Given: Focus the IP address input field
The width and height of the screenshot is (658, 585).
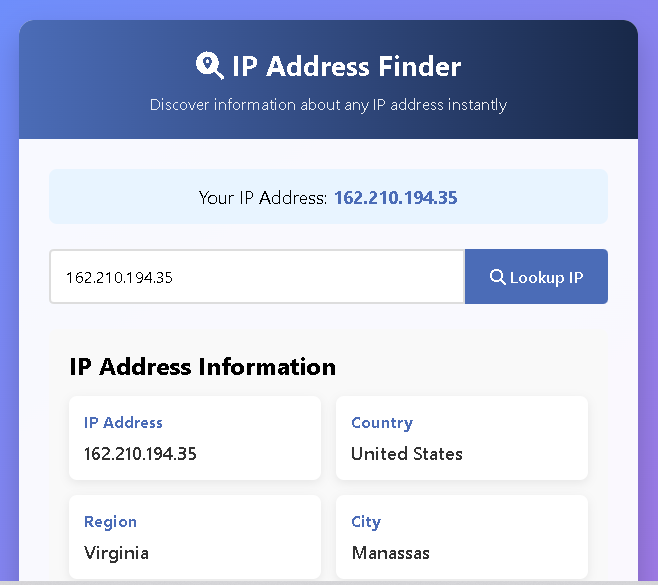Looking at the screenshot, I should click(x=257, y=277).
